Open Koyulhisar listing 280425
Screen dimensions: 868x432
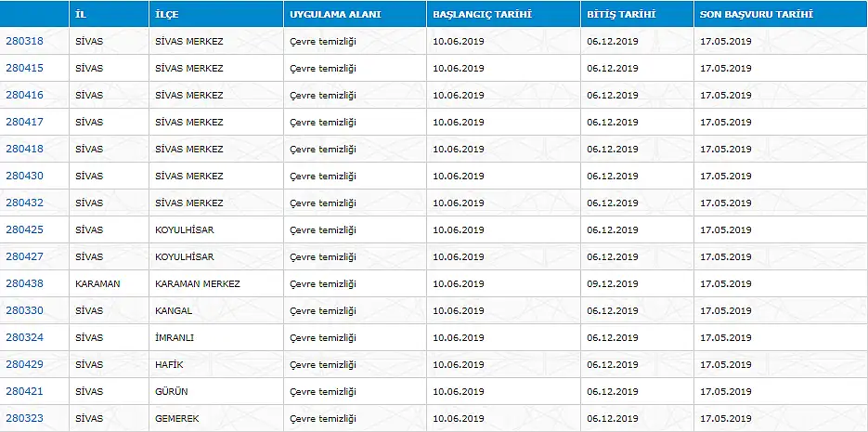24,229
